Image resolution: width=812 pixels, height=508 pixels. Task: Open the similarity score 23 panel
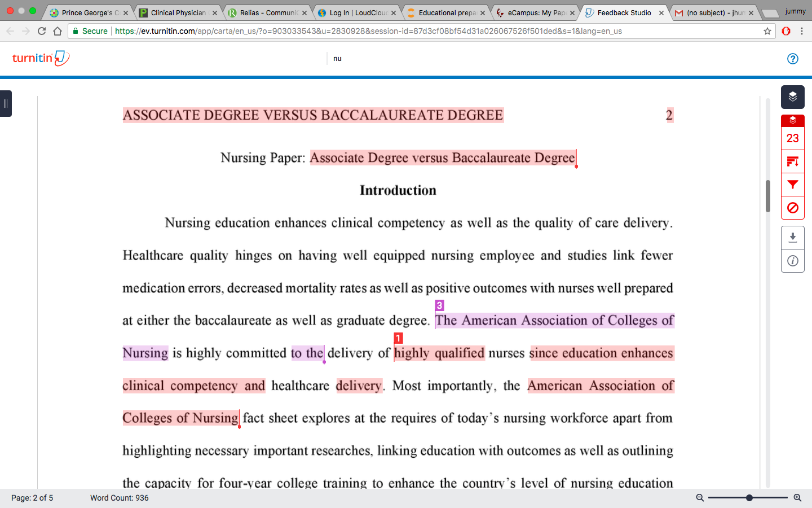[792, 138]
